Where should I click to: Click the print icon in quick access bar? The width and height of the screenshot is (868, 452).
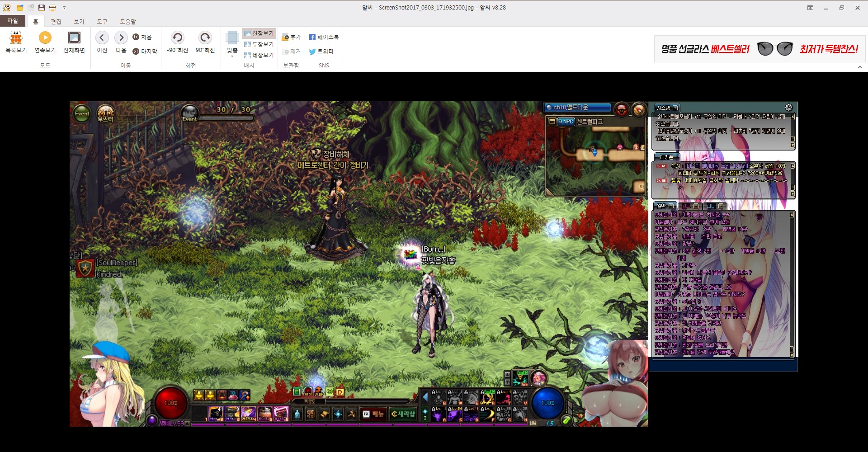tap(52, 8)
